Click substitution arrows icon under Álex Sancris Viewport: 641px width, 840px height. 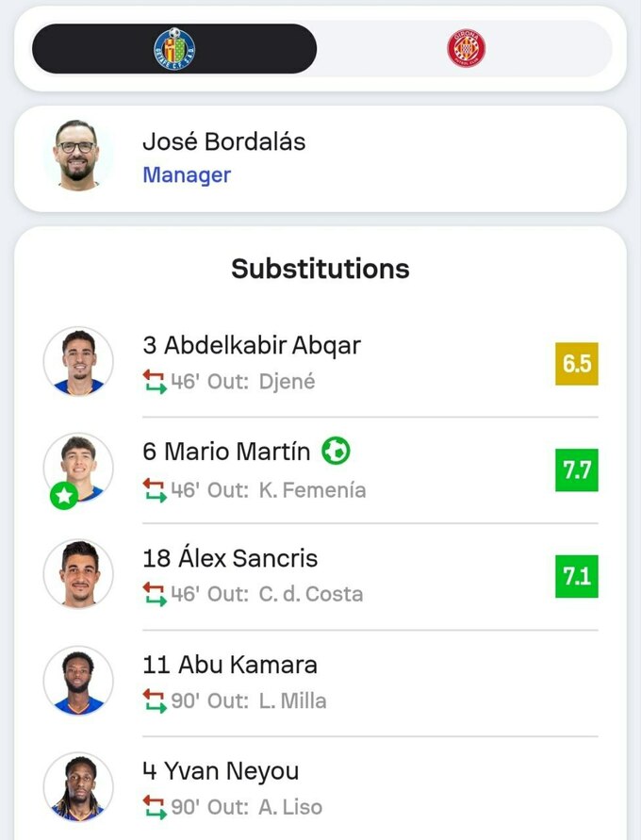point(154,595)
